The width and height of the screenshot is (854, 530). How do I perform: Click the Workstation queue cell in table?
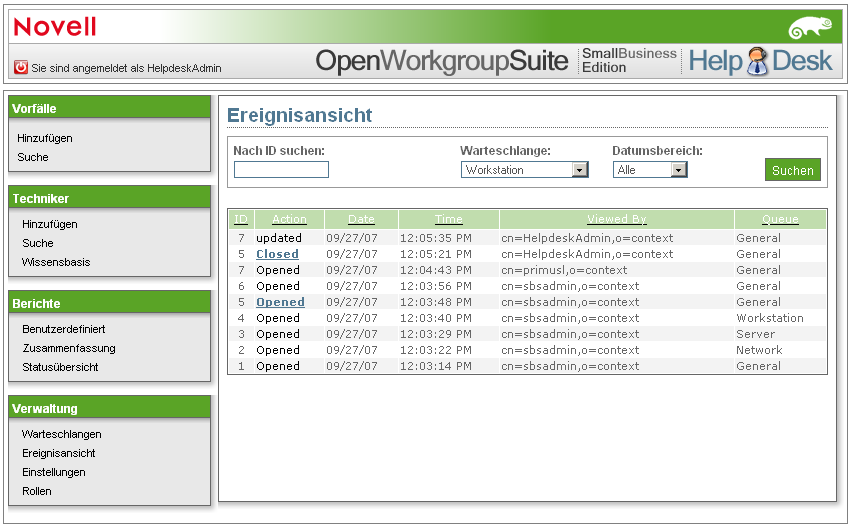click(x=770, y=318)
